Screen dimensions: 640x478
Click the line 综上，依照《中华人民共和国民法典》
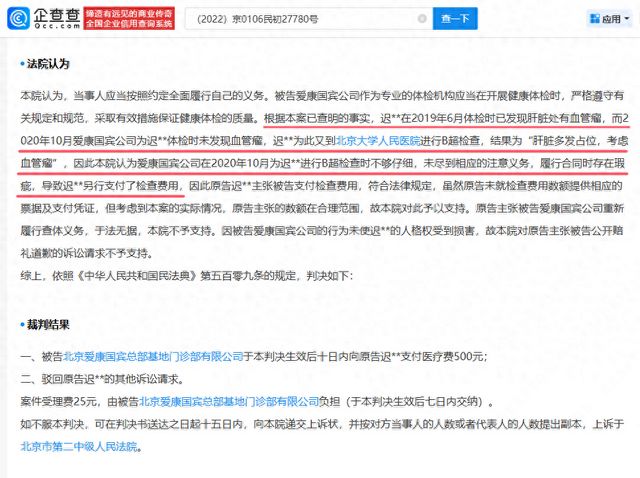tap(187, 276)
